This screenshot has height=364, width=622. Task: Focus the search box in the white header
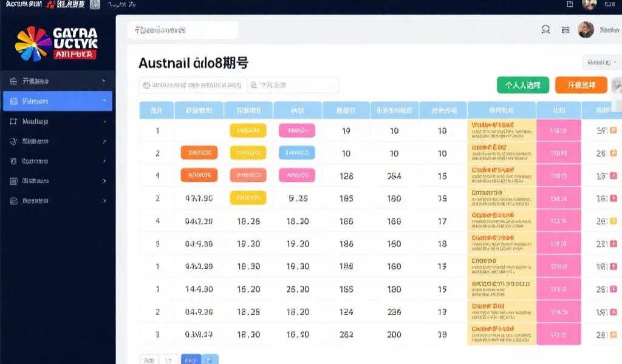coord(182,30)
